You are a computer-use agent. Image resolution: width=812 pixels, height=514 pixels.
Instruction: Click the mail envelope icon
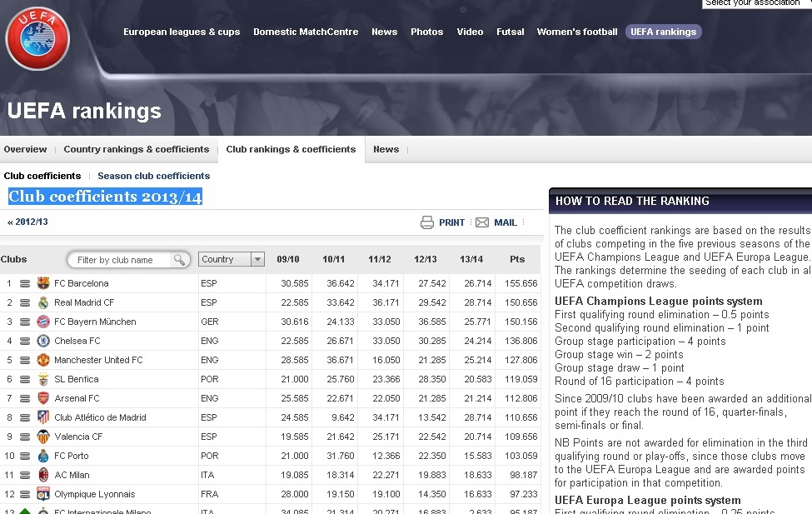pyautogui.click(x=482, y=222)
